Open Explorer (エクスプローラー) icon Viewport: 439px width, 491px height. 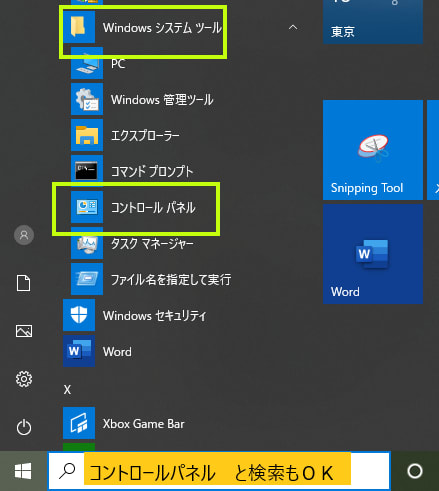pyautogui.click(x=87, y=135)
